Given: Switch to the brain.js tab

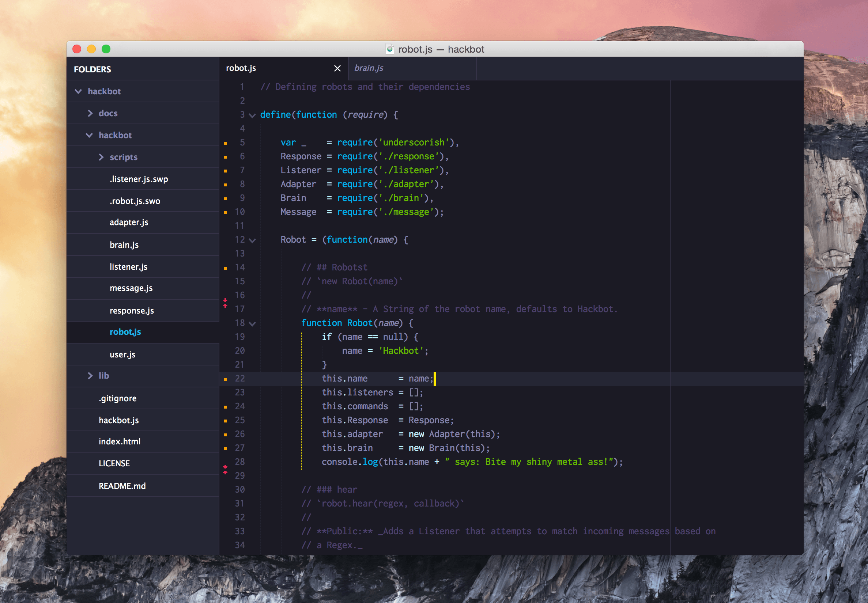Looking at the screenshot, I should [x=369, y=68].
